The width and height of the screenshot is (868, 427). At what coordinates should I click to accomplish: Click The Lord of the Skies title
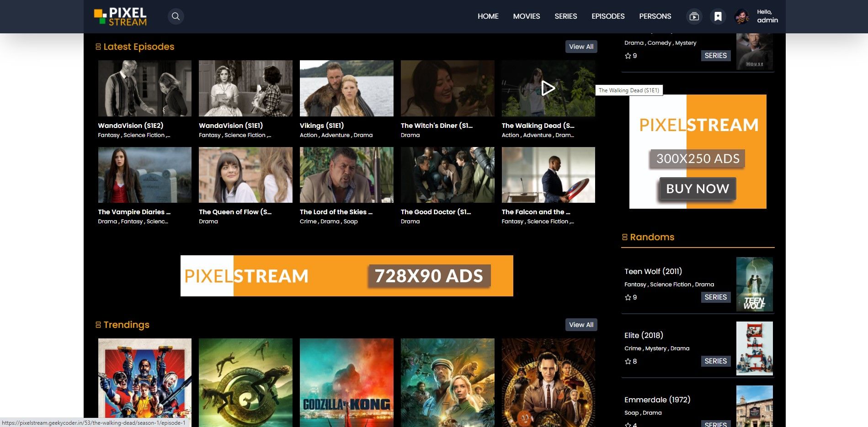(x=336, y=212)
